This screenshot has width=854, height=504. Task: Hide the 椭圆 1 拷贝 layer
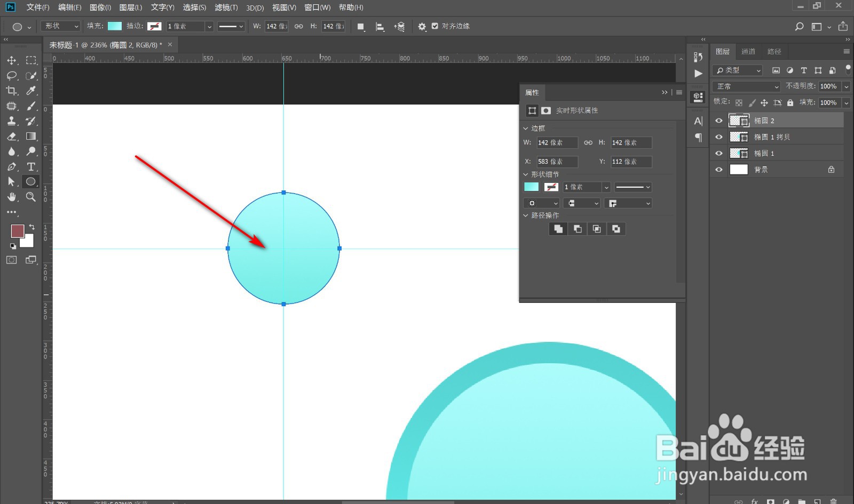tap(719, 137)
